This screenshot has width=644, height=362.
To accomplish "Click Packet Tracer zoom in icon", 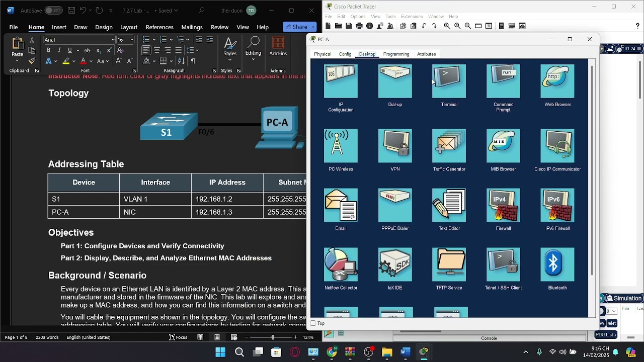I will point(447,26).
